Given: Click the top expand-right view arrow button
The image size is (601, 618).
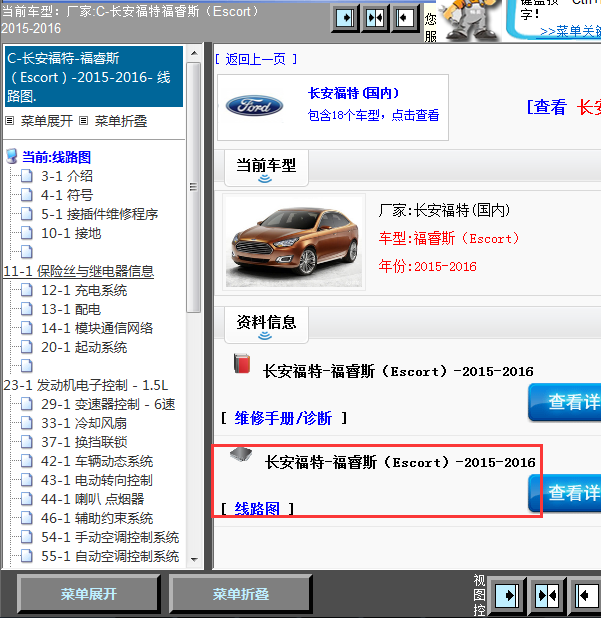Looking at the screenshot, I should tap(345, 18).
